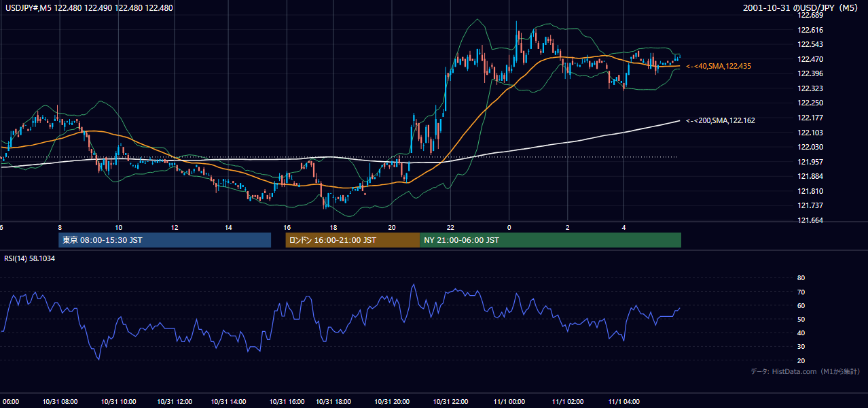Click the RSI axis level 60
This screenshot has height=408, width=868.
[801, 305]
